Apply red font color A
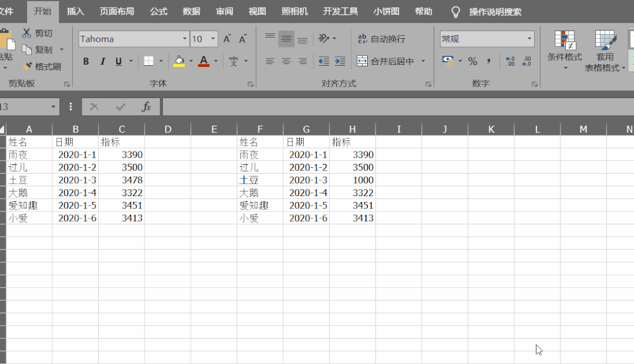634x364 pixels. (x=204, y=61)
